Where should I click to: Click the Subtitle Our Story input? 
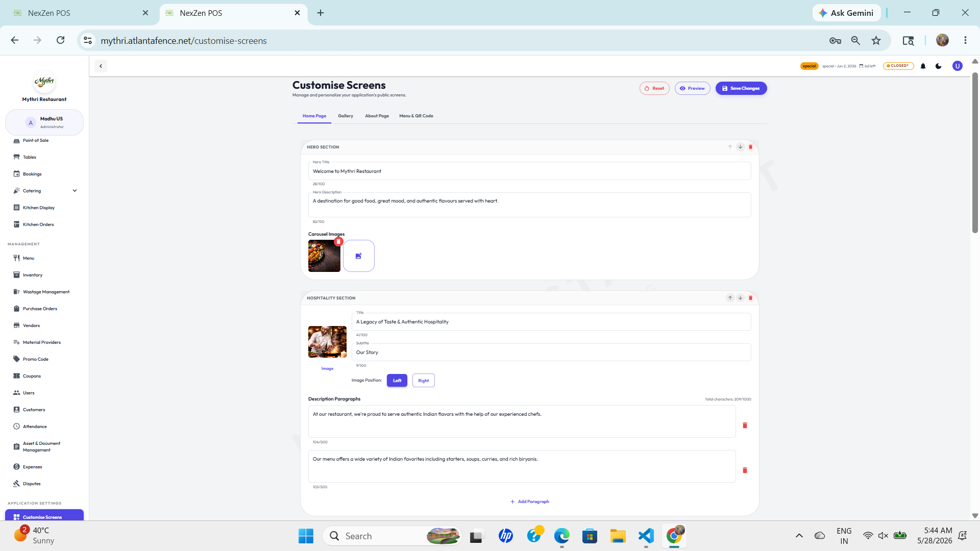(x=551, y=353)
